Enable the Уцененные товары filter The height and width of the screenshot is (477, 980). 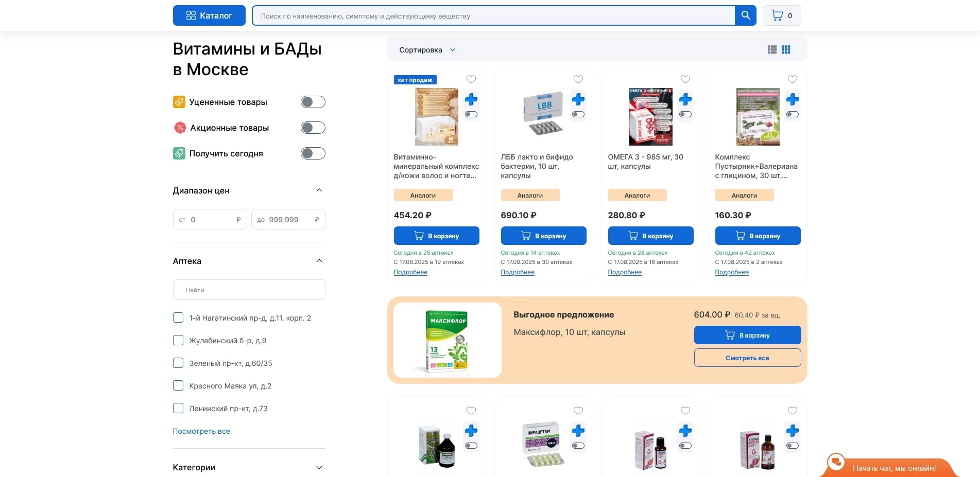tap(312, 102)
